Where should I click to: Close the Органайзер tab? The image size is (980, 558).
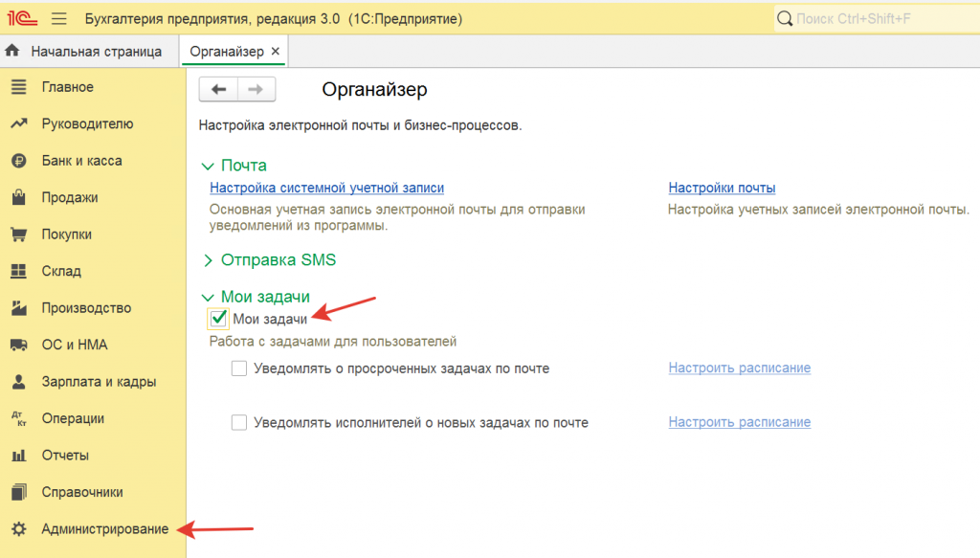(275, 52)
